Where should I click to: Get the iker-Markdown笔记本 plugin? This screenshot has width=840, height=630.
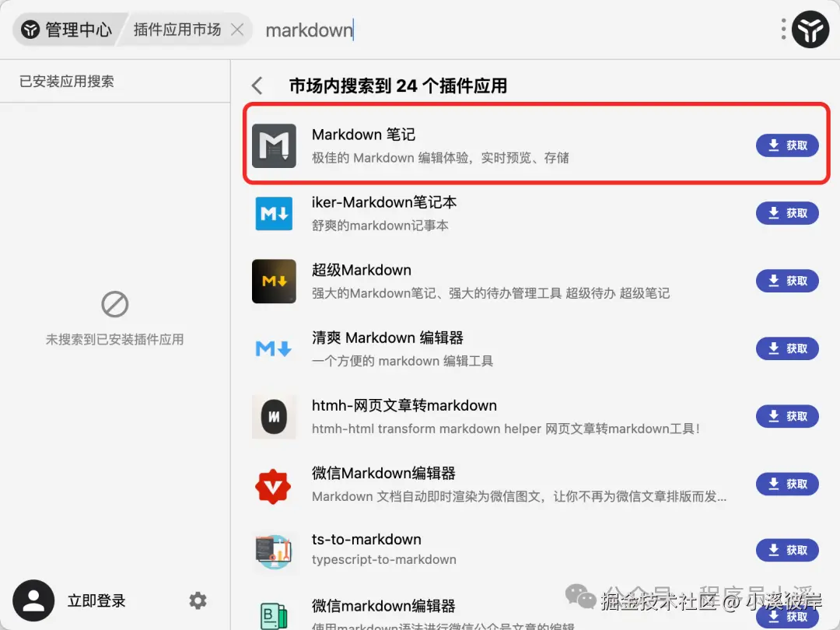pos(787,213)
